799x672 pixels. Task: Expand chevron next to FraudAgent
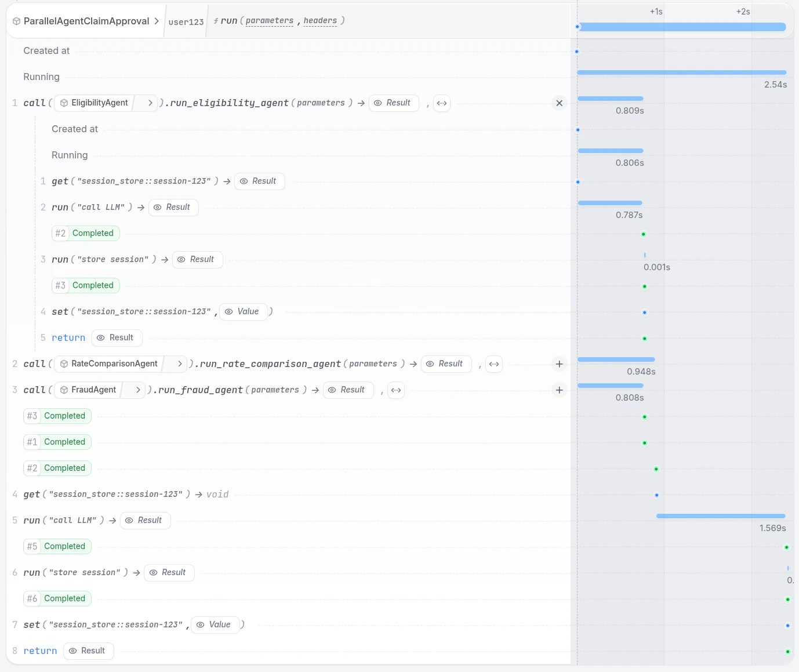pos(138,390)
